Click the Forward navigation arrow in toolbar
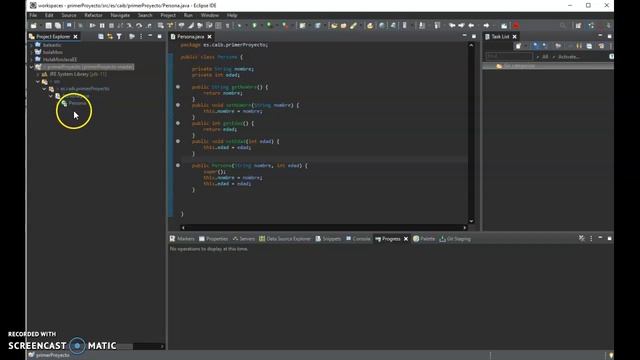 click(x=486, y=26)
